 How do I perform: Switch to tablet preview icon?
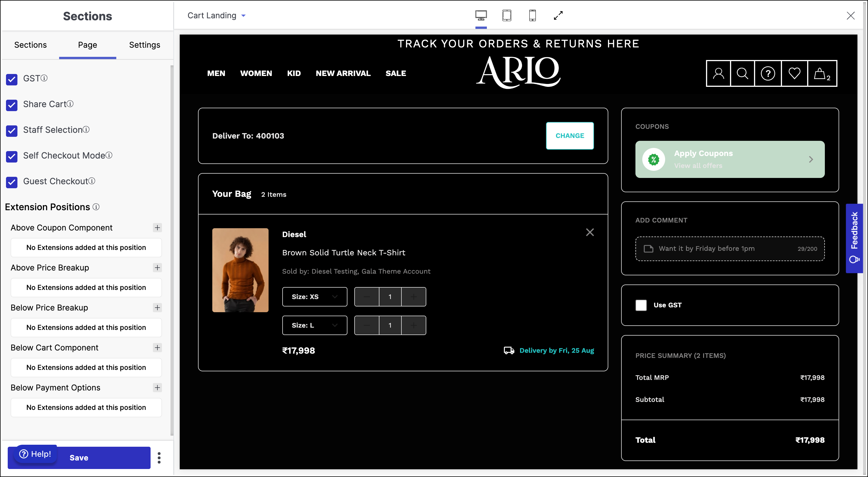coord(507,15)
